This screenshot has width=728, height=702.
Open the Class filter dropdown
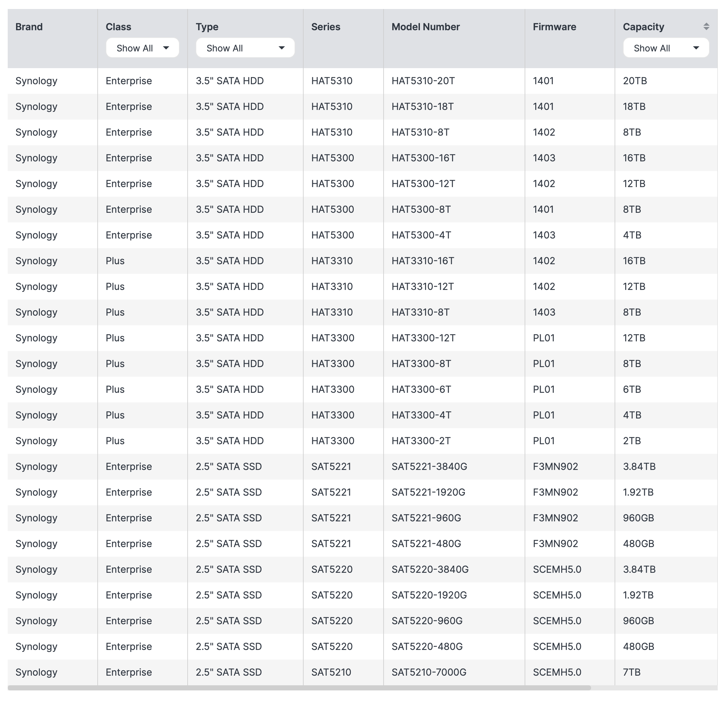142,48
